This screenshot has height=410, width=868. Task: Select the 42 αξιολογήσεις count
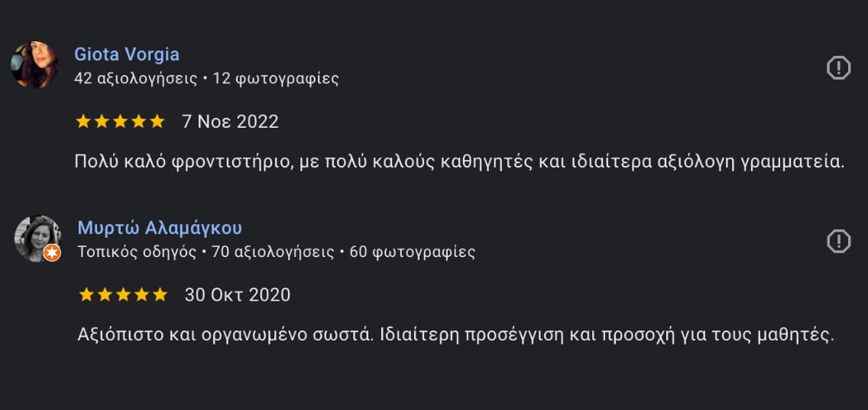[x=136, y=79]
